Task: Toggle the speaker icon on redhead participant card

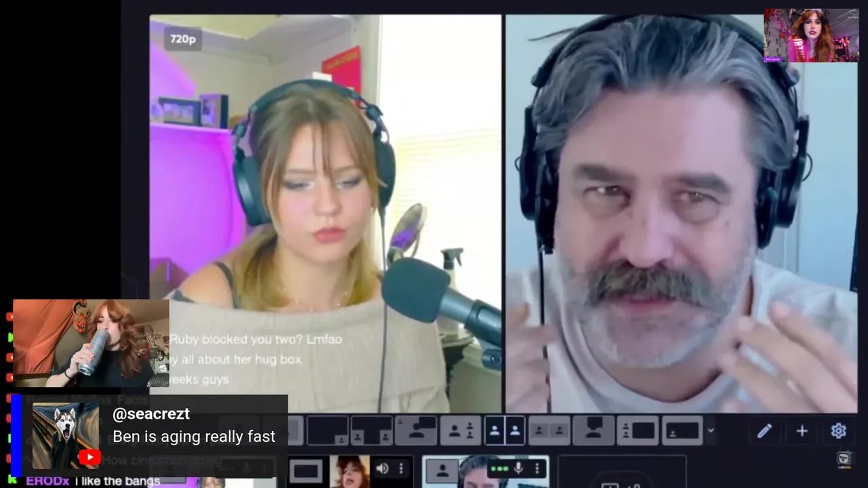Action: click(382, 468)
